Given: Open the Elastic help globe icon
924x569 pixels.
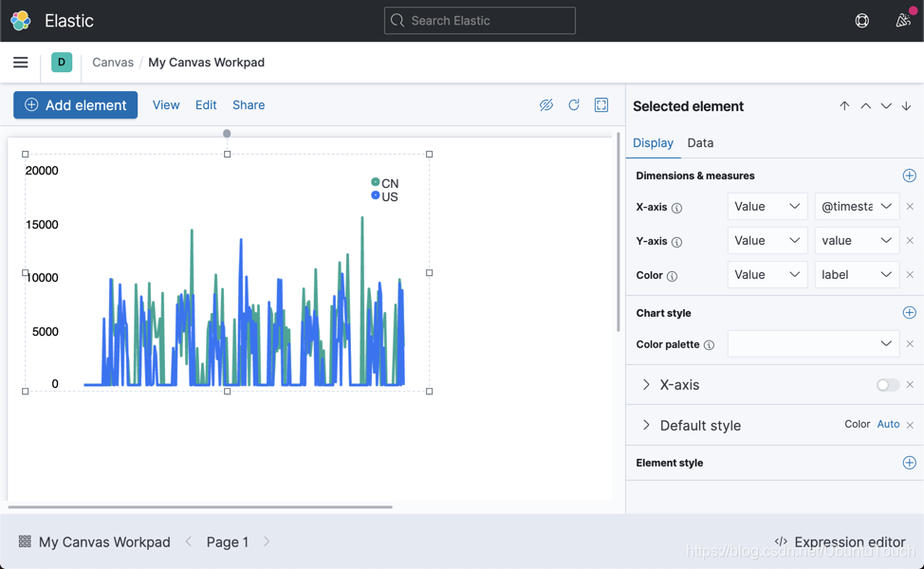Looking at the screenshot, I should pos(861,20).
